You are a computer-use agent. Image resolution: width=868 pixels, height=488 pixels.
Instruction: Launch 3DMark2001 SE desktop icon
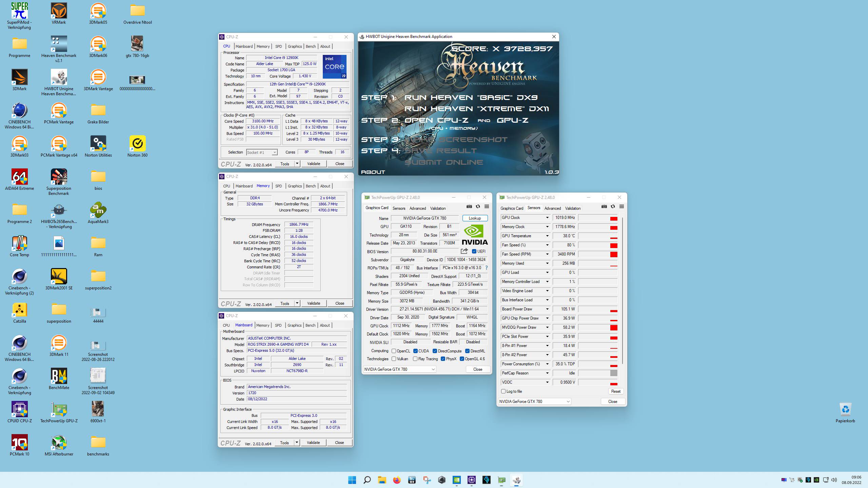point(59,279)
